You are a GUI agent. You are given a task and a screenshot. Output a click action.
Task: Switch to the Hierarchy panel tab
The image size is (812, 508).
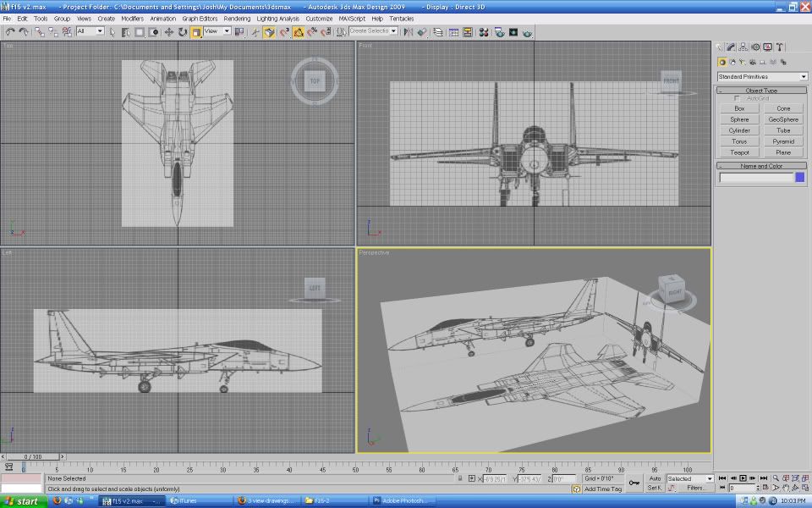pos(743,47)
